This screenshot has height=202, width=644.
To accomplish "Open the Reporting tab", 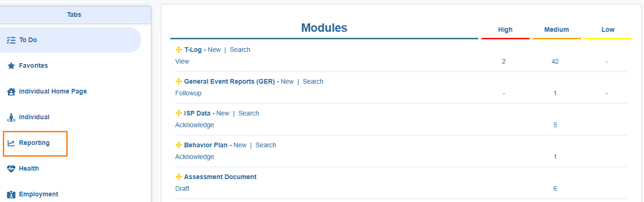I will [x=34, y=143].
